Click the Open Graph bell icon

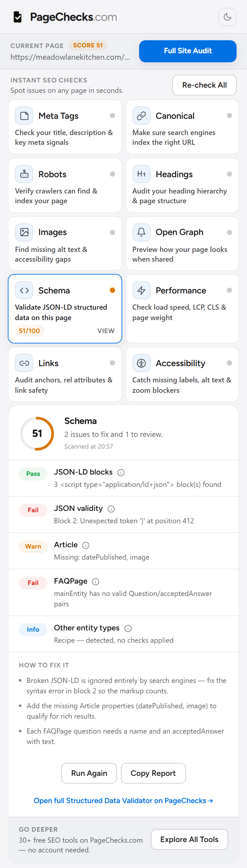click(141, 232)
